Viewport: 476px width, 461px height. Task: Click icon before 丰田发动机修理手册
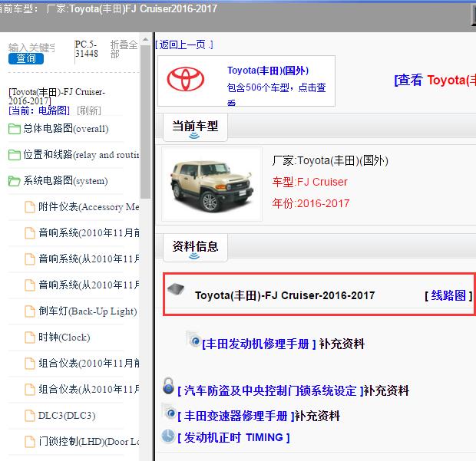point(193,339)
